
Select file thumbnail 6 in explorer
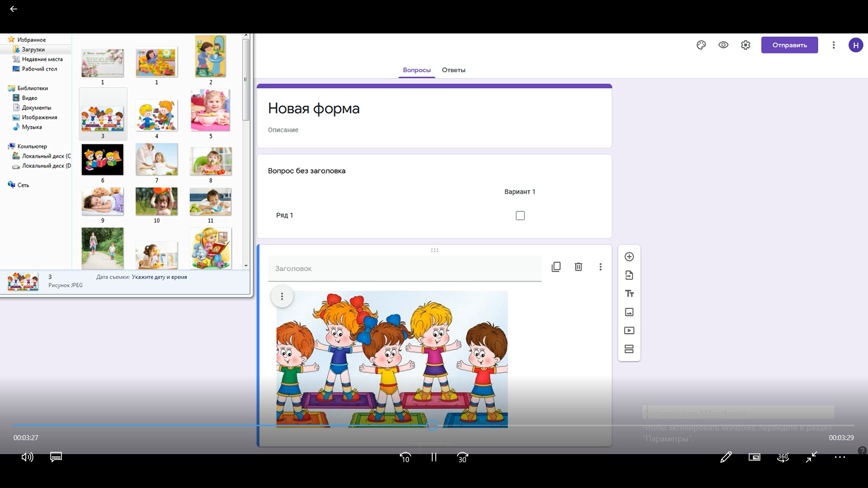coord(103,160)
